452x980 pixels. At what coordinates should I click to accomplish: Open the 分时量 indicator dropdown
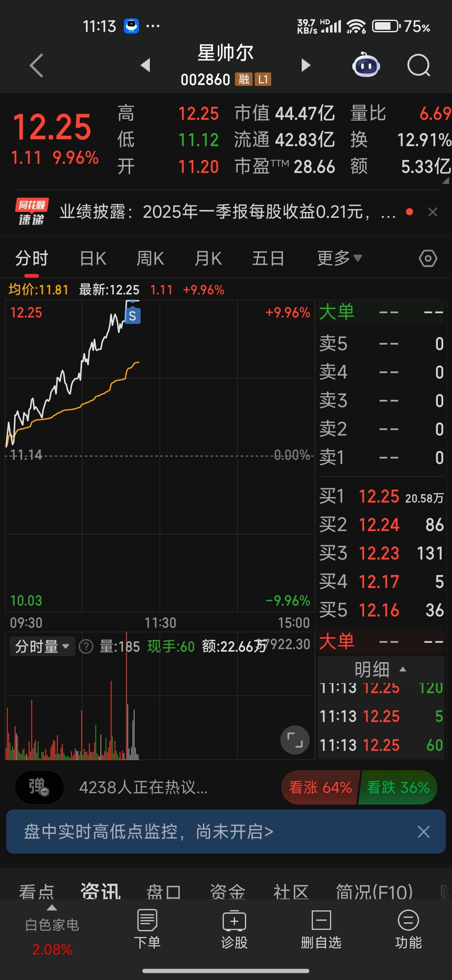[x=42, y=647]
